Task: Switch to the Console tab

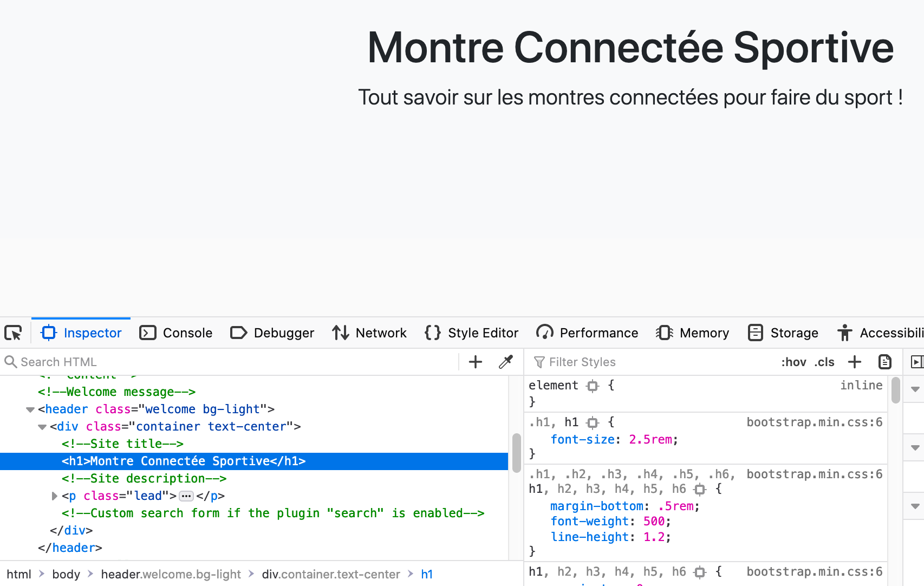Action: (x=176, y=333)
